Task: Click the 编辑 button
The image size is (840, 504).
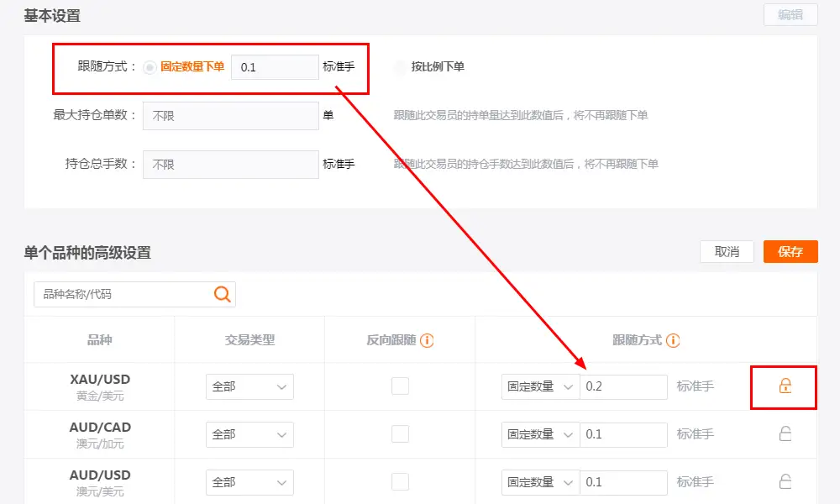Action: (790, 15)
